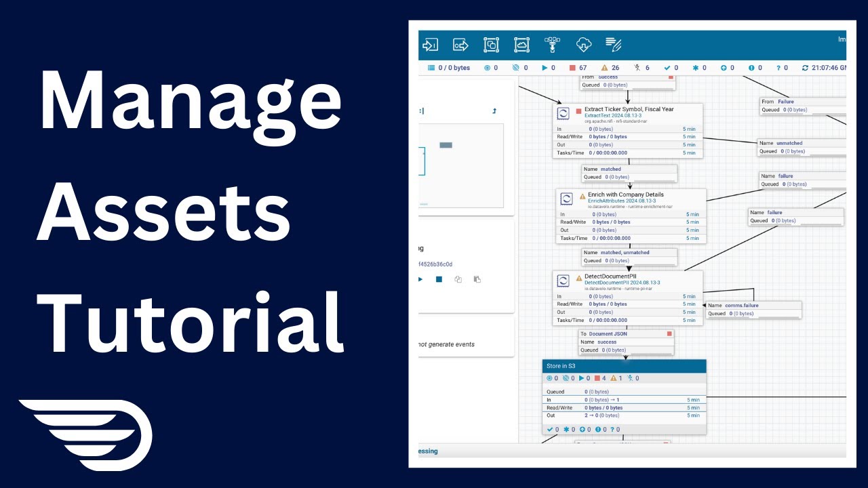Pick the Remote Process Group toolbar icon

coord(521,45)
